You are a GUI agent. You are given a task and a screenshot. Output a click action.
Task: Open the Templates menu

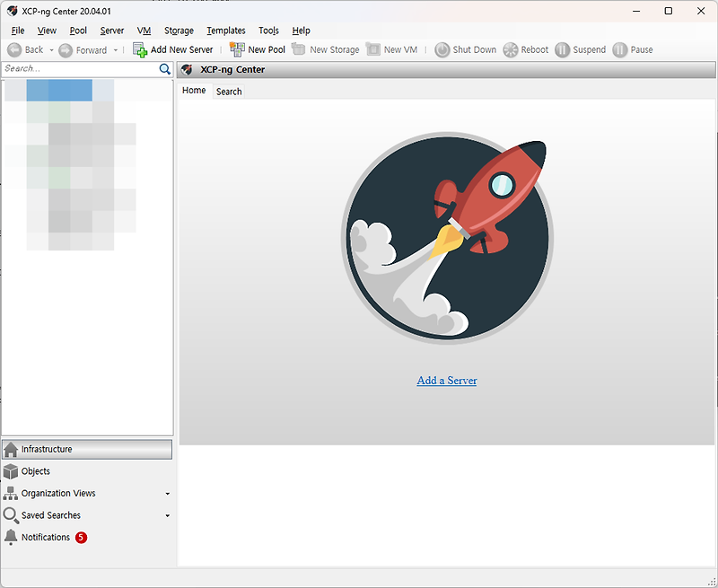pos(226,31)
